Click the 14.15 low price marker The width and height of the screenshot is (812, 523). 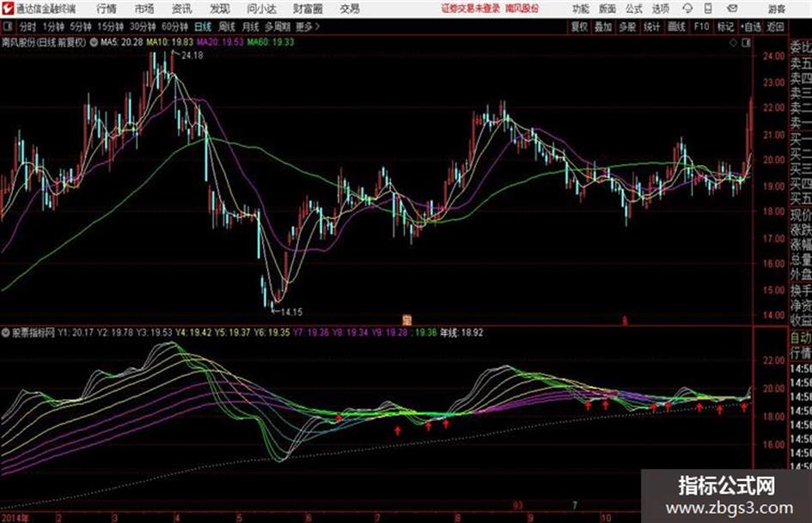pos(291,313)
